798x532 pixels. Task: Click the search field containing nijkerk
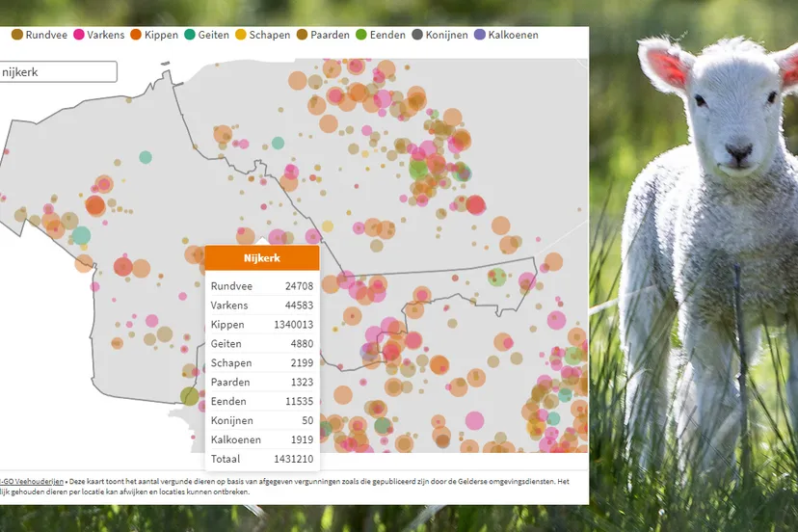[x=58, y=72]
